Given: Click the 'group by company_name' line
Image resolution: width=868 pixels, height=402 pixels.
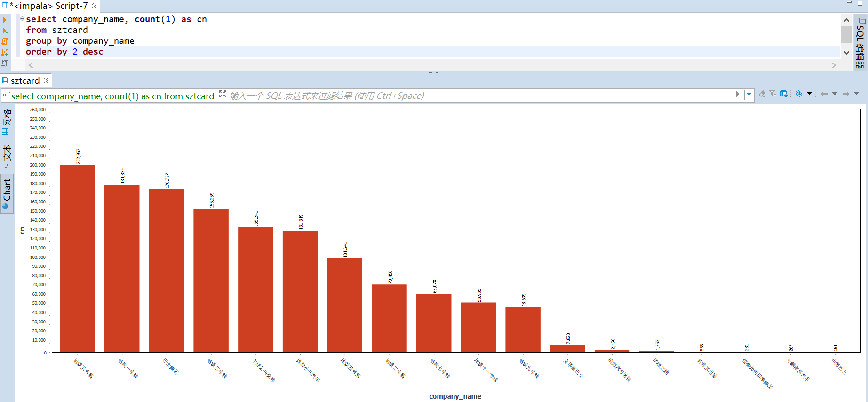Looking at the screenshot, I should (x=80, y=41).
